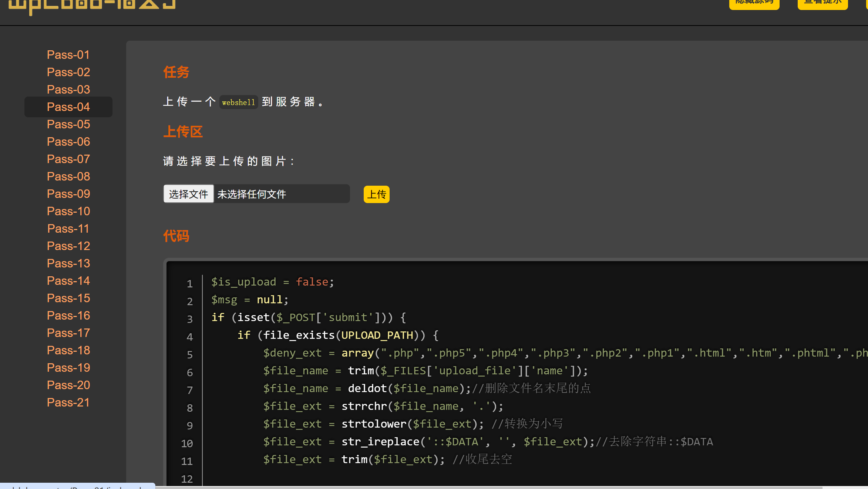Select Pass-03 from the sidebar
The image size is (868, 489).
tap(68, 90)
